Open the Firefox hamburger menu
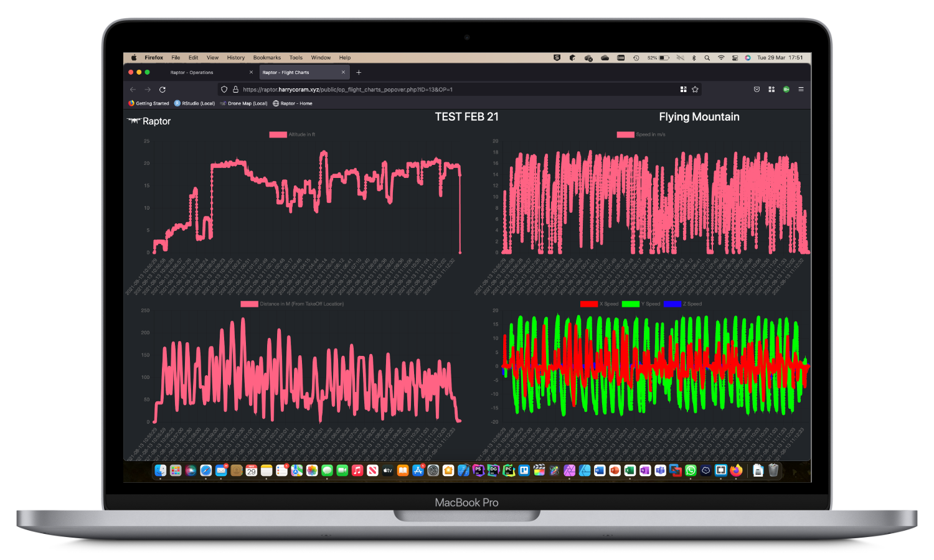Screen dimensions: 934x560 point(801,90)
